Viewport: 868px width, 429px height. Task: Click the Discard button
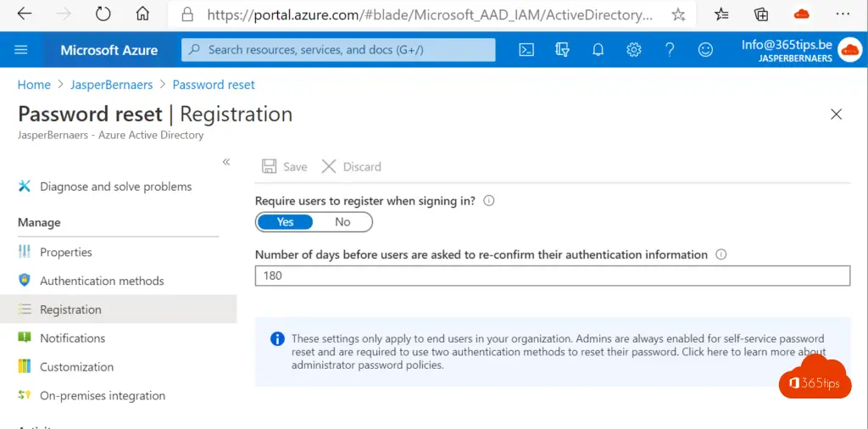click(x=352, y=167)
